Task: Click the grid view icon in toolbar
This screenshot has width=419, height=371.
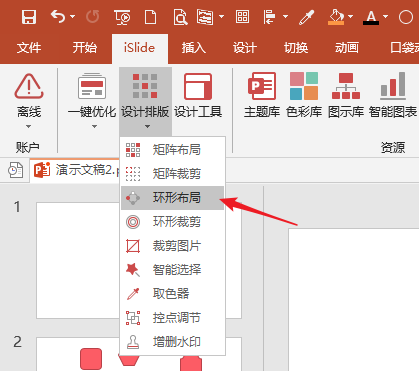Action: click(x=242, y=16)
